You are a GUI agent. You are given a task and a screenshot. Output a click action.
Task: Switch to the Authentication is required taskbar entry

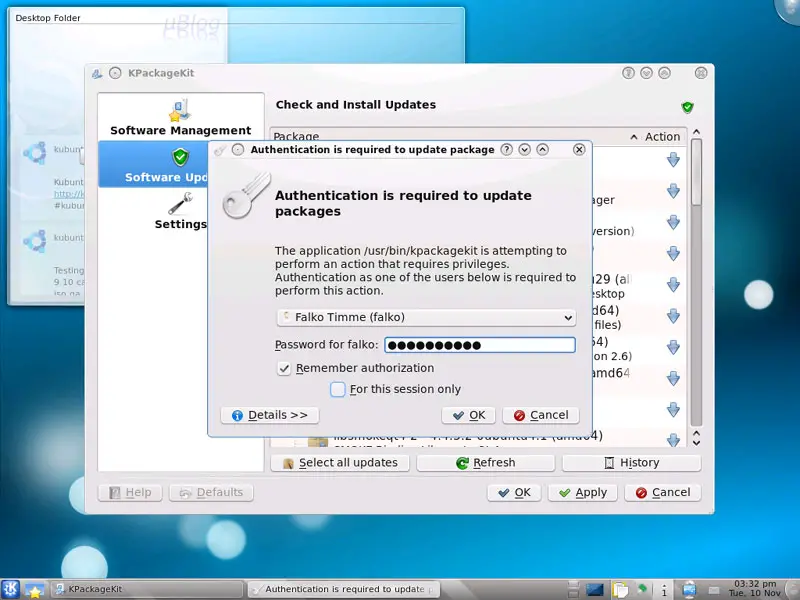pyautogui.click(x=343, y=589)
